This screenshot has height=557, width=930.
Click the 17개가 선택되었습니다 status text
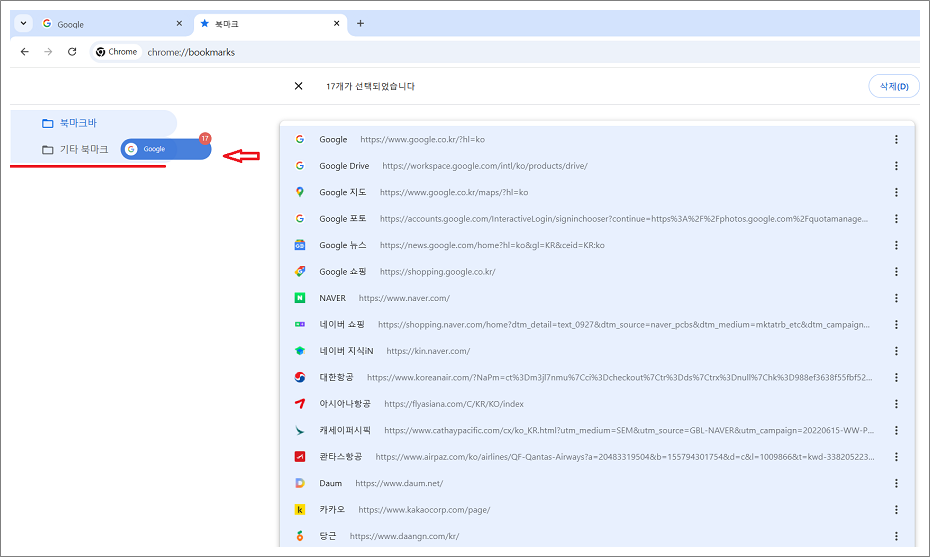point(370,86)
